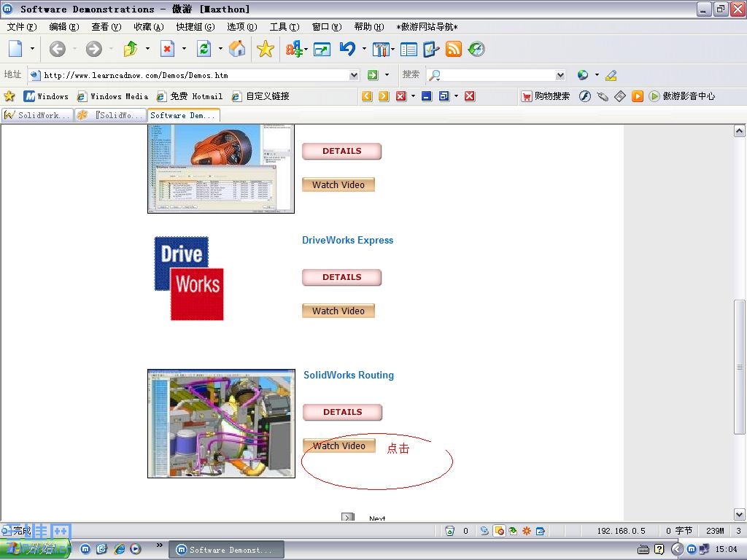Open the 免费 Hotmail link
Screen dimensions: 747x560
click(190, 96)
